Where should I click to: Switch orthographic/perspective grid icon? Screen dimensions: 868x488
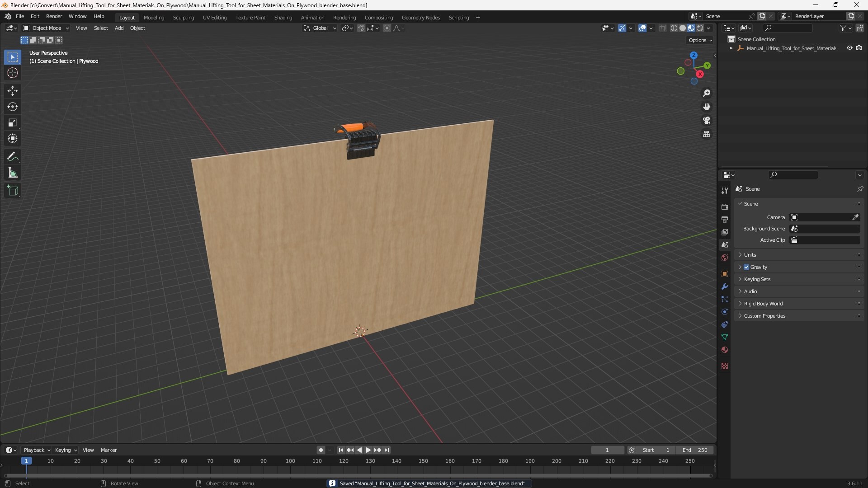tap(707, 134)
